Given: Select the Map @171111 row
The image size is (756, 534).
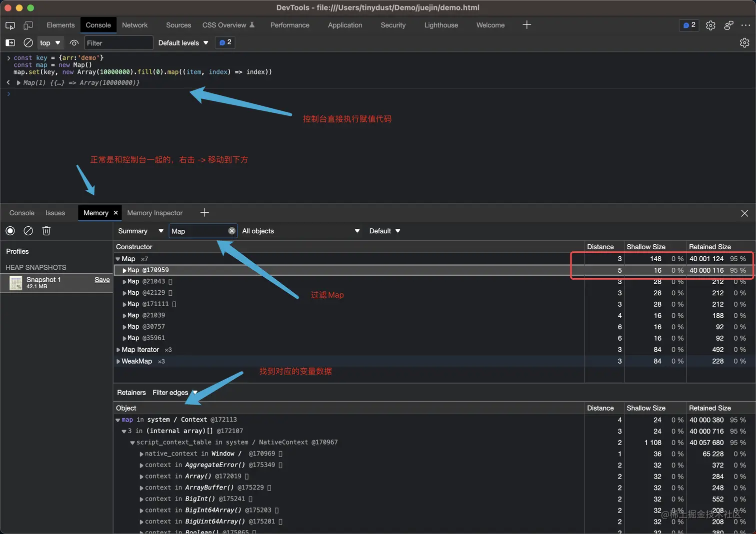Looking at the screenshot, I should click(434, 304).
